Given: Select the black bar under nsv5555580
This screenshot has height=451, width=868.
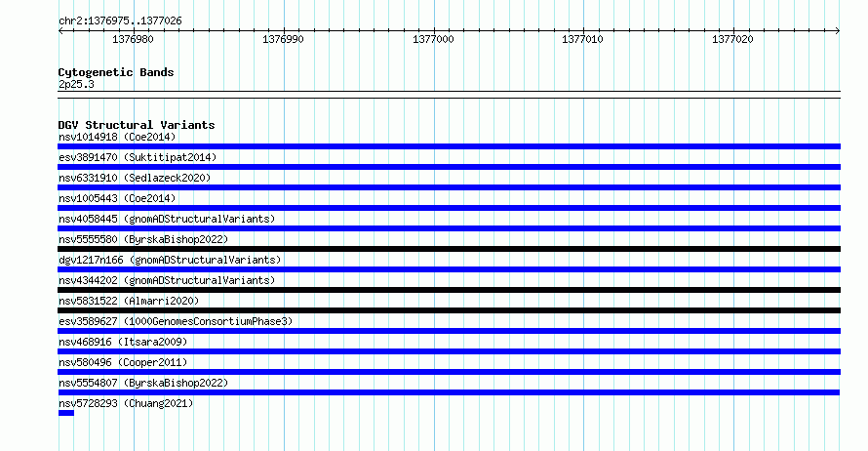Looking at the screenshot, I should click(x=449, y=249).
